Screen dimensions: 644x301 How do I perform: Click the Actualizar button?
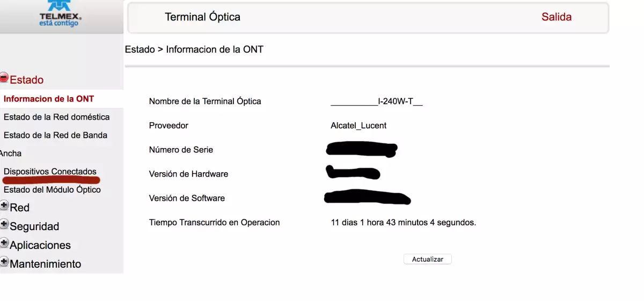(428, 259)
